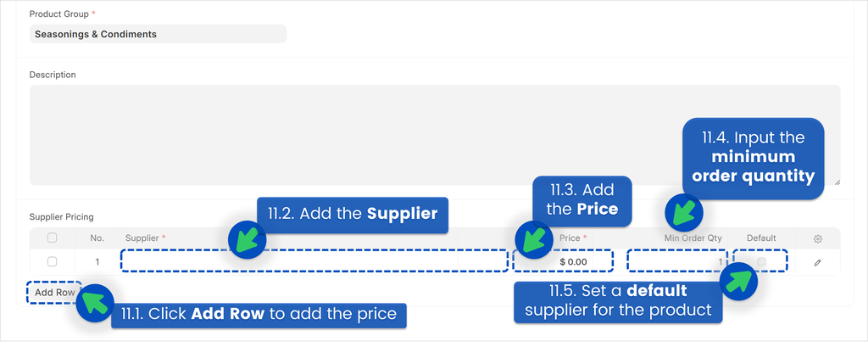Click the Price column header
The image size is (868, 347).
coord(572,238)
